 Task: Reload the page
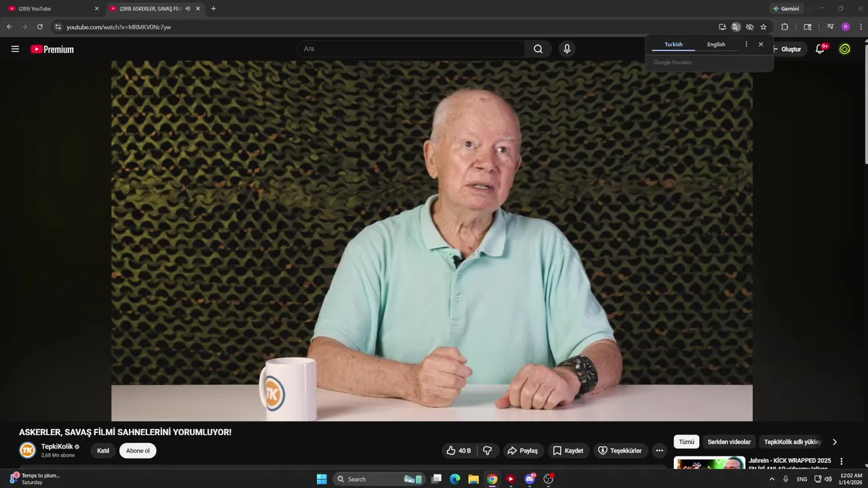40,27
